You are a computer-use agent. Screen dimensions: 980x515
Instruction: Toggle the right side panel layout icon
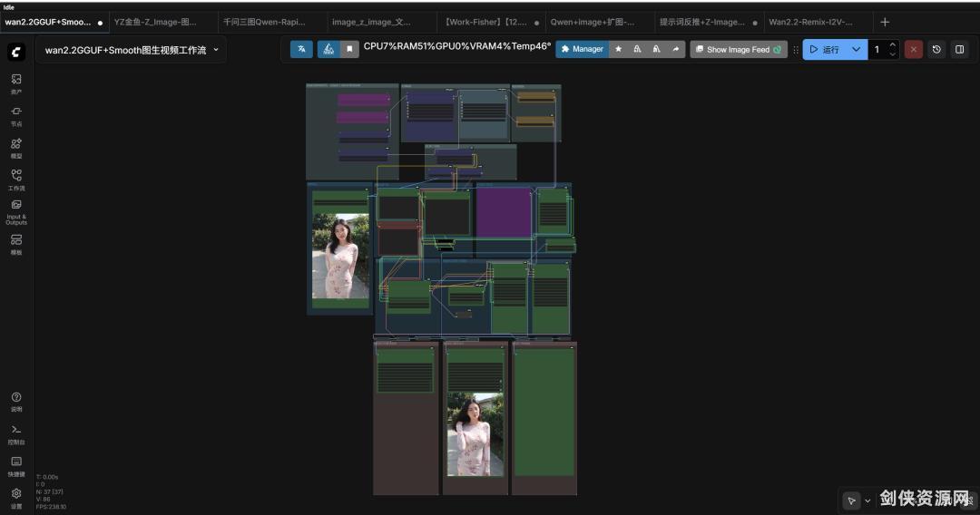point(959,49)
